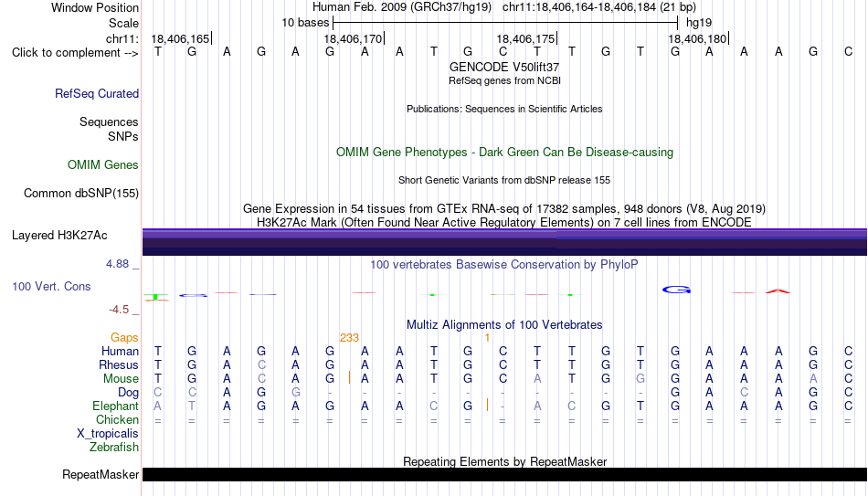This screenshot has height=496, width=868.
Task: Click the GTEx Gene Expression track title
Action: (x=504, y=208)
